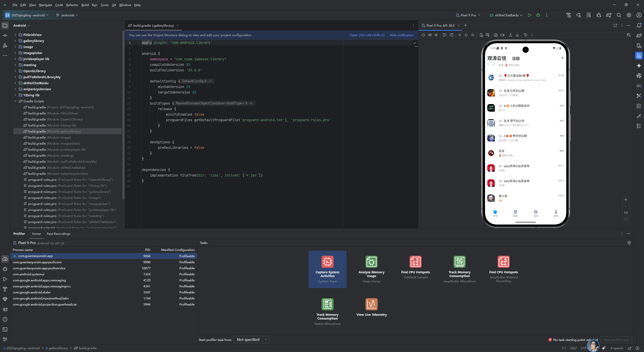
Task: Select Analyze Memory Usage heap dump task
Action: 371,269
